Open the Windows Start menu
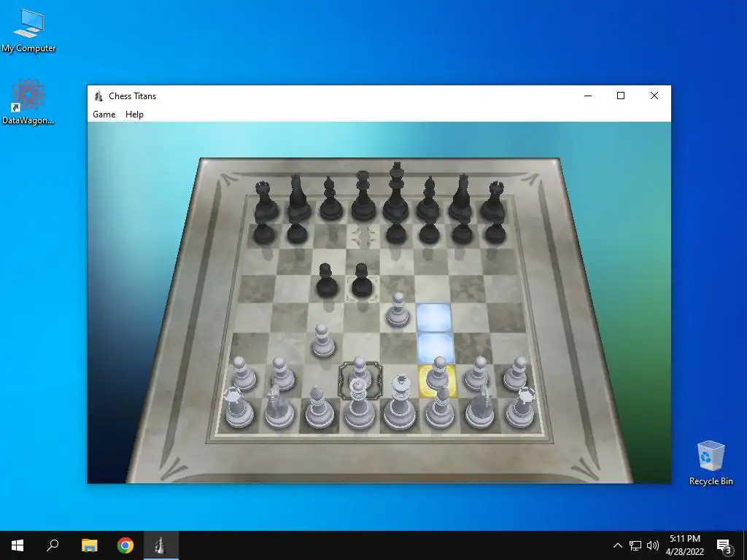Viewport: 747px width, 560px height. (x=18, y=545)
